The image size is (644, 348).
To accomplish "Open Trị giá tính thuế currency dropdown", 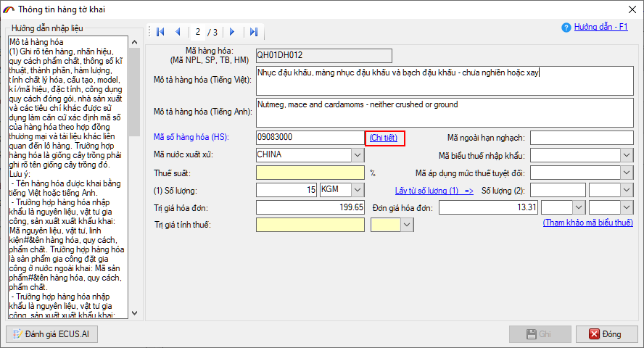I will (407, 225).
